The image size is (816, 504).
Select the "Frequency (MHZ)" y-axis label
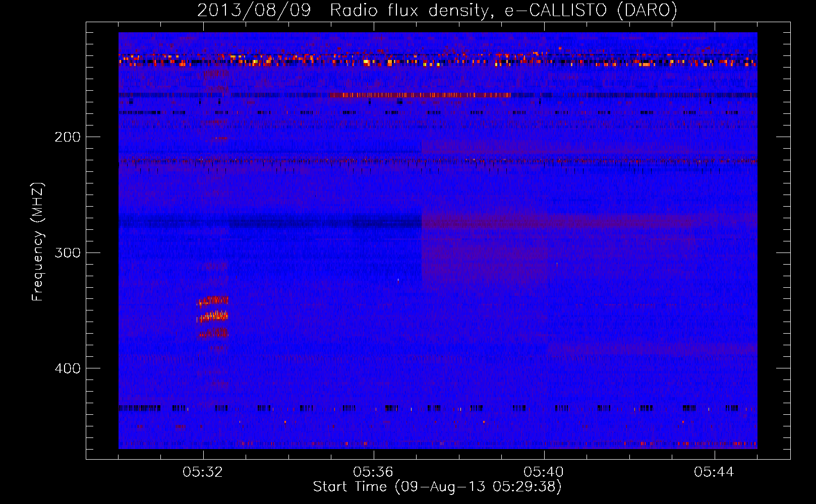[38, 242]
